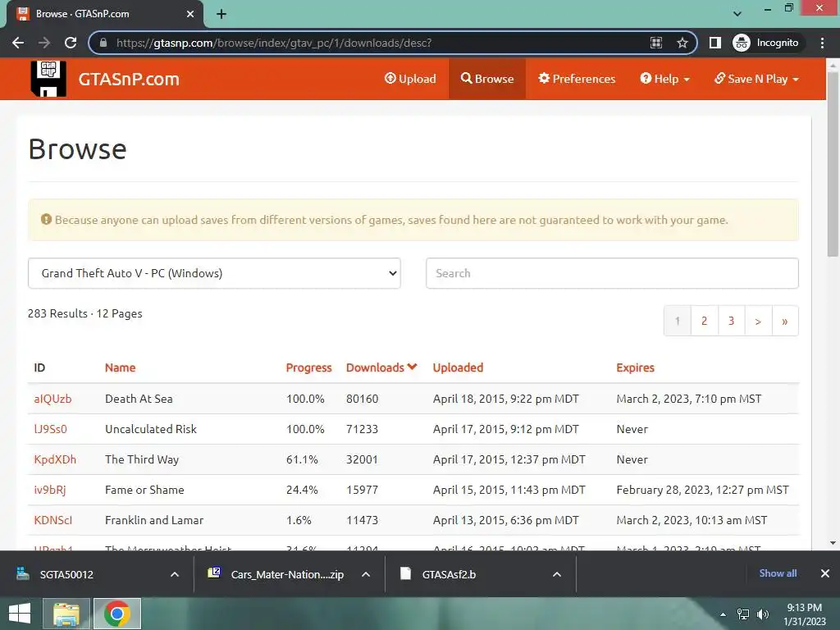Click the 80160 downloads value
This screenshot has width=840, height=630.
[x=362, y=399]
